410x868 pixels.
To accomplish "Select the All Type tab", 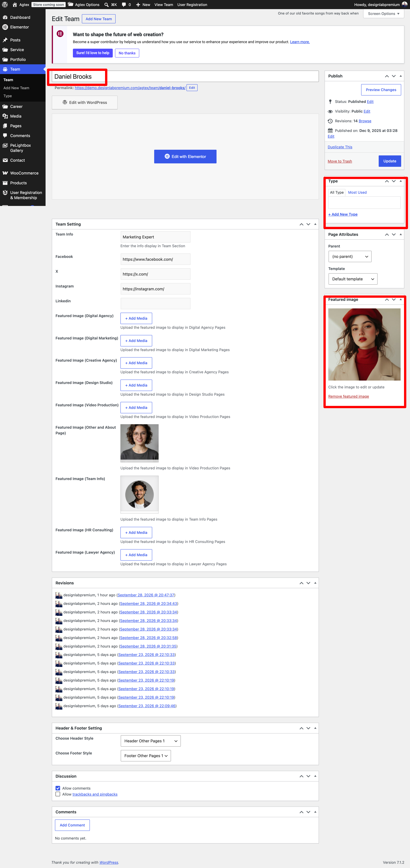I will click(x=337, y=192).
